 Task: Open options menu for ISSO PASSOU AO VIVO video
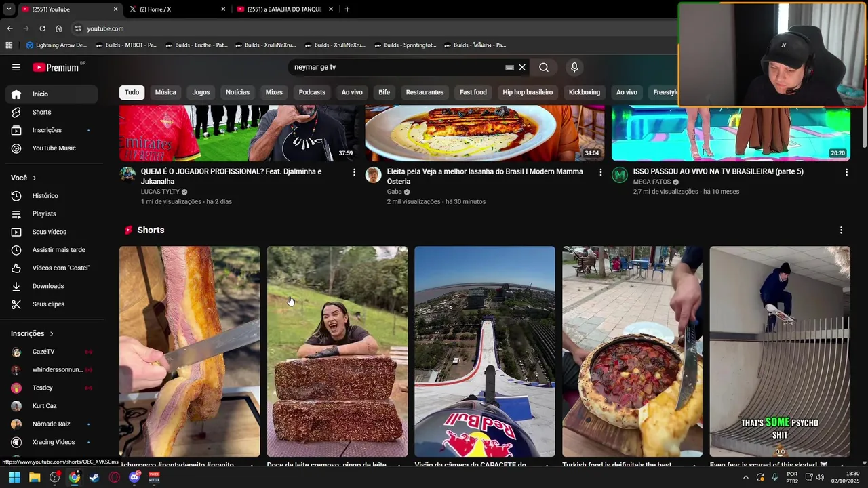[846, 172]
